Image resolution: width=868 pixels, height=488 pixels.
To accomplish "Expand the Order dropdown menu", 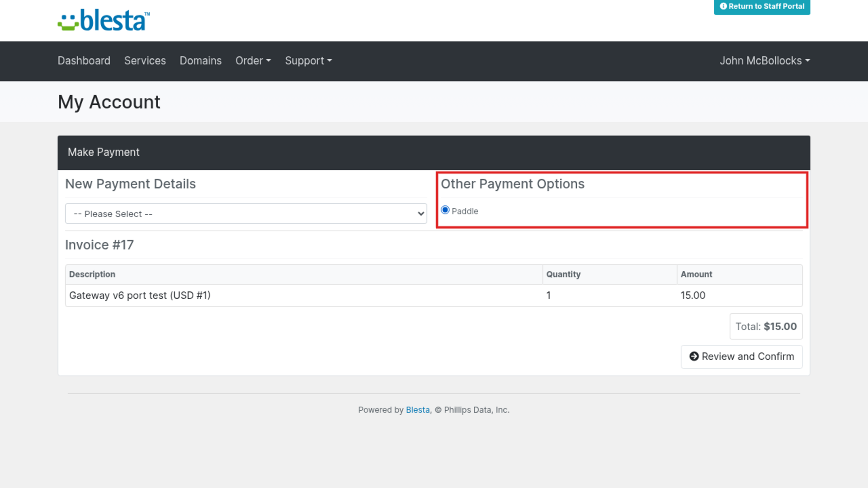I will pos(253,61).
